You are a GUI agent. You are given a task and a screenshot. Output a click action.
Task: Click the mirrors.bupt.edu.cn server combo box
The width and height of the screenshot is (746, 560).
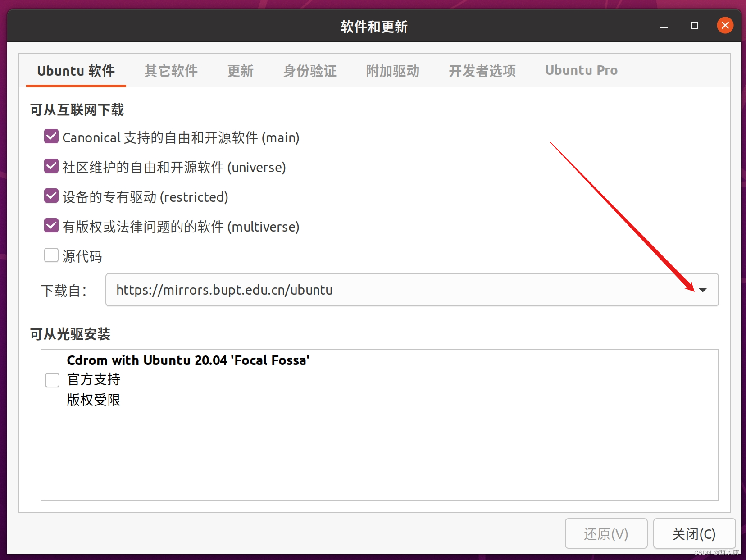[x=412, y=290]
